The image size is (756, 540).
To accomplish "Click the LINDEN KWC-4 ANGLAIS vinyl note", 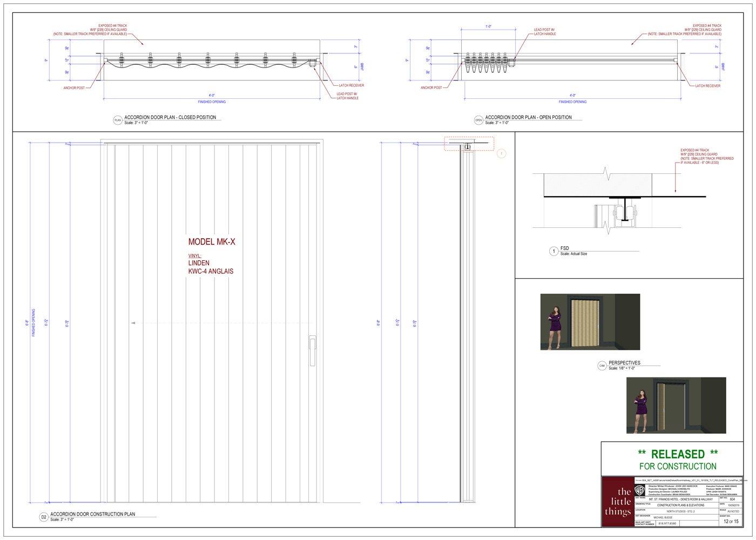I will (x=211, y=267).
